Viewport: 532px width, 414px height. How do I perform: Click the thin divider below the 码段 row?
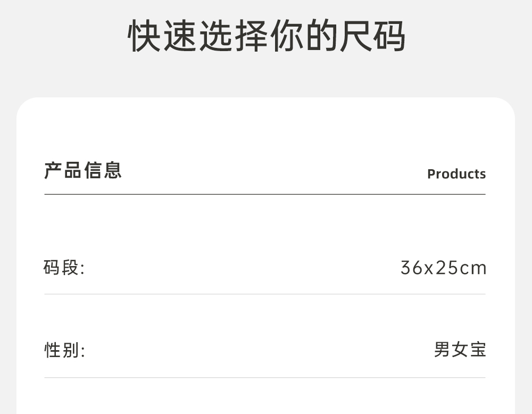(x=265, y=294)
